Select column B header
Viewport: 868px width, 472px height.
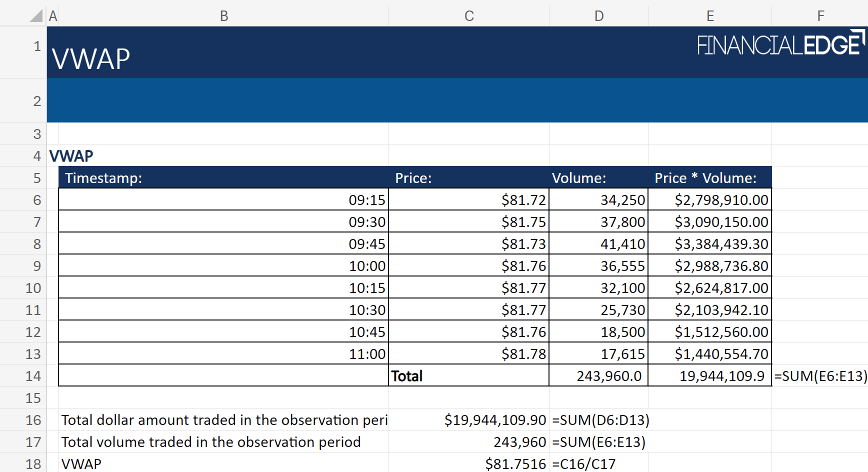223,16
